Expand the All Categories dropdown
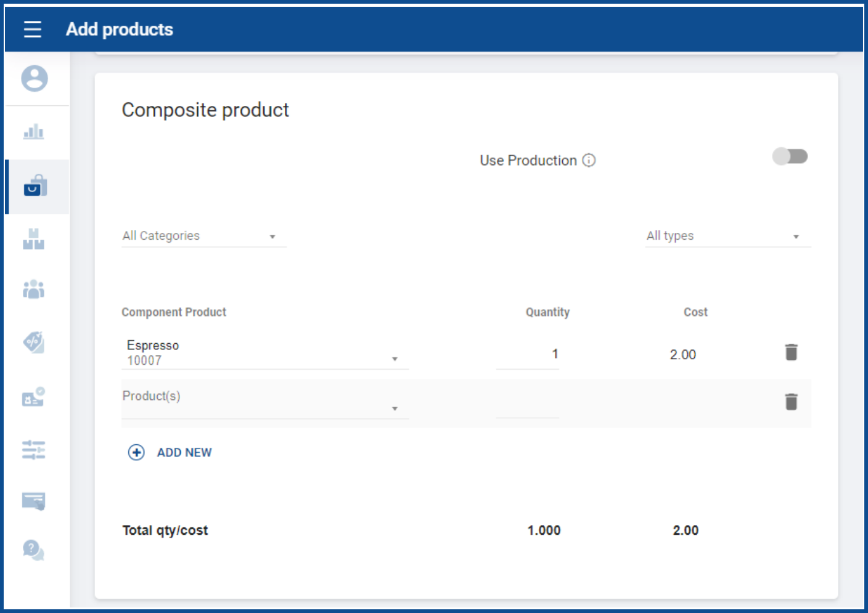The height and width of the screenshot is (613, 868). (x=203, y=236)
